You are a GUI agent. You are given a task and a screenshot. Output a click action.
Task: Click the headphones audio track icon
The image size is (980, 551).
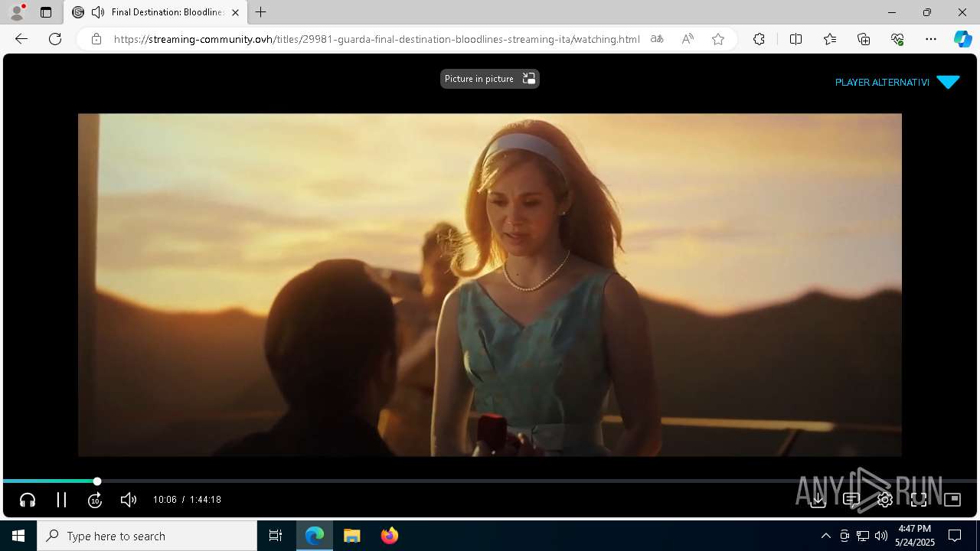click(28, 500)
